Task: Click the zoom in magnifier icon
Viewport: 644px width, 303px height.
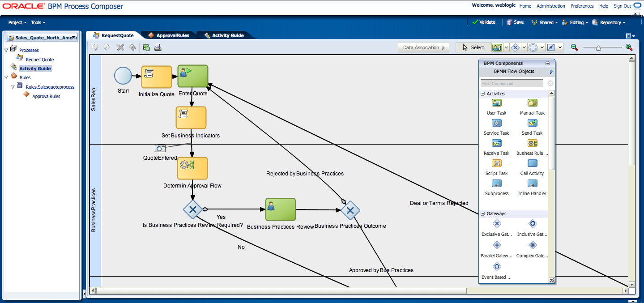Action: [629, 47]
